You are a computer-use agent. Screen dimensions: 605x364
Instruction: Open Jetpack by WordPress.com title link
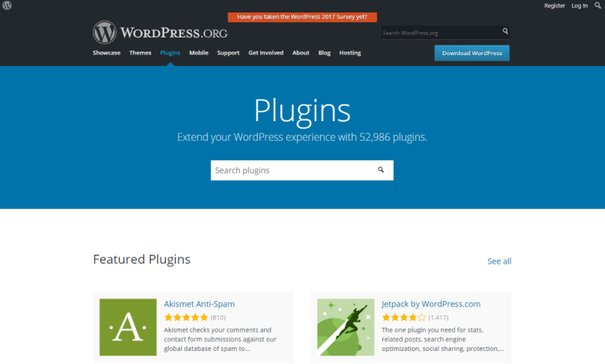431,304
